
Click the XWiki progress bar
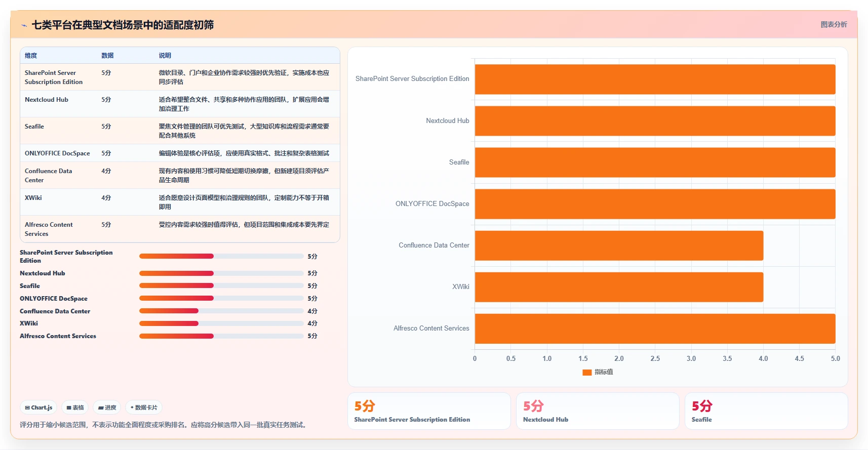coord(221,323)
